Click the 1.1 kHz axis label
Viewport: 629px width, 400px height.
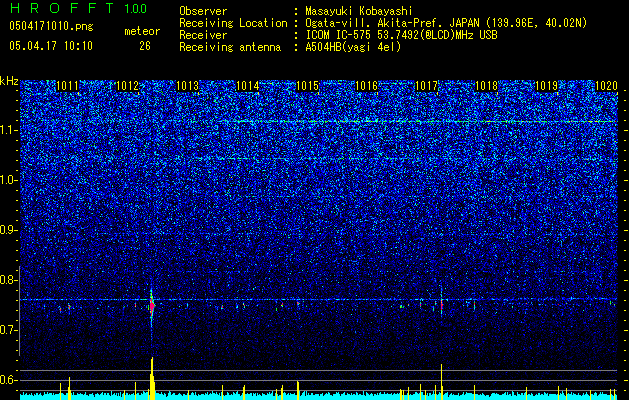[x=9, y=130]
